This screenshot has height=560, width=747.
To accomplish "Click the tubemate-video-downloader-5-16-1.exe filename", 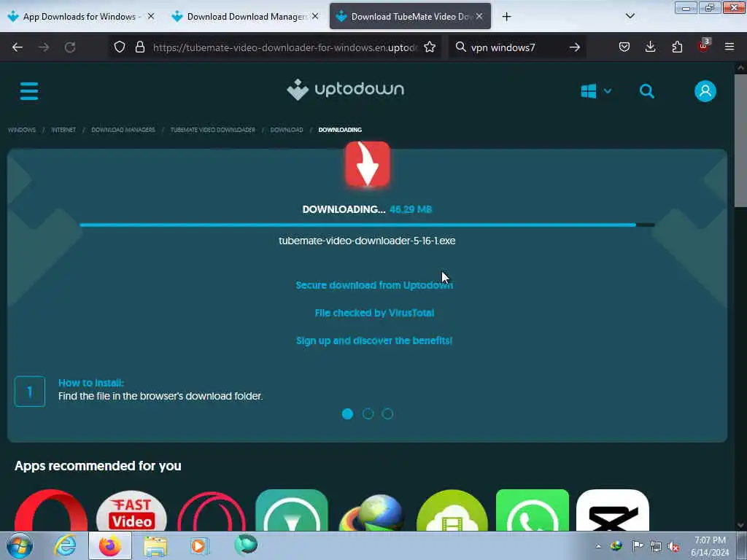I will pos(367,241).
